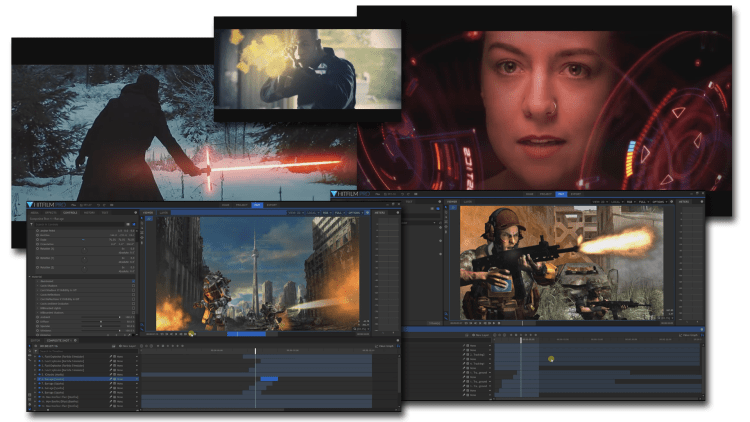Open File menu in left HitFilm window
The height and width of the screenshot is (422, 750).
[x=73, y=205]
